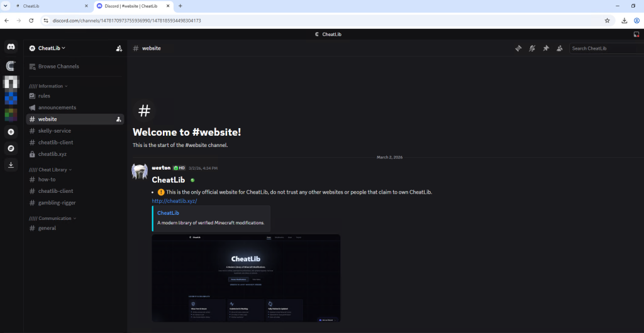
Task: Click the hash icon beside gambling-rigger
Action: (33, 202)
